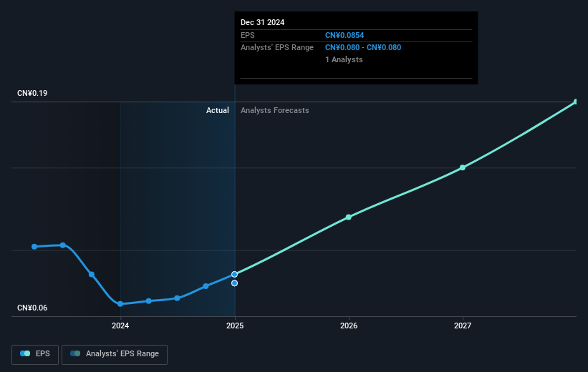Click the CN¥0.080 - CN¥0.080 range value
The width and height of the screenshot is (588, 372).
click(363, 47)
